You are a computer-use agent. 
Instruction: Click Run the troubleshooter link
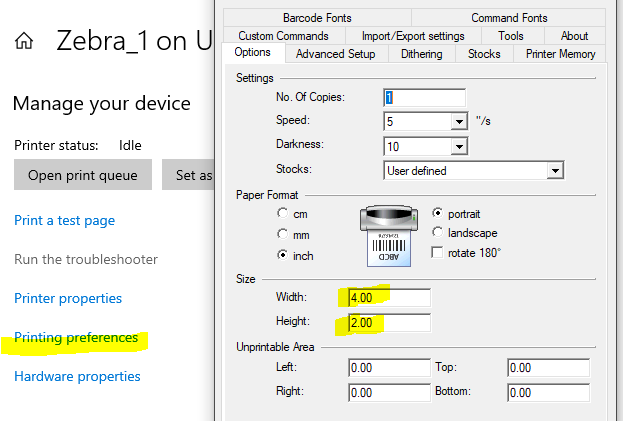click(x=86, y=259)
